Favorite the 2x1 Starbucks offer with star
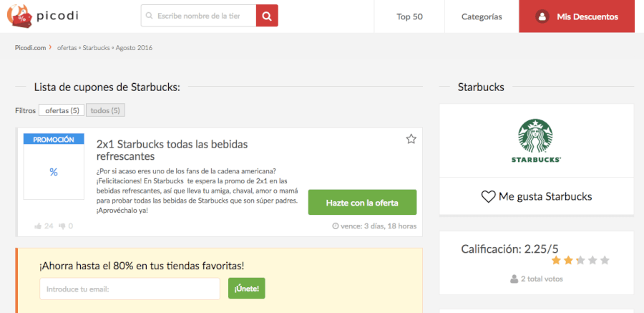Screen dimensions: 644x313 pos(411,139)
